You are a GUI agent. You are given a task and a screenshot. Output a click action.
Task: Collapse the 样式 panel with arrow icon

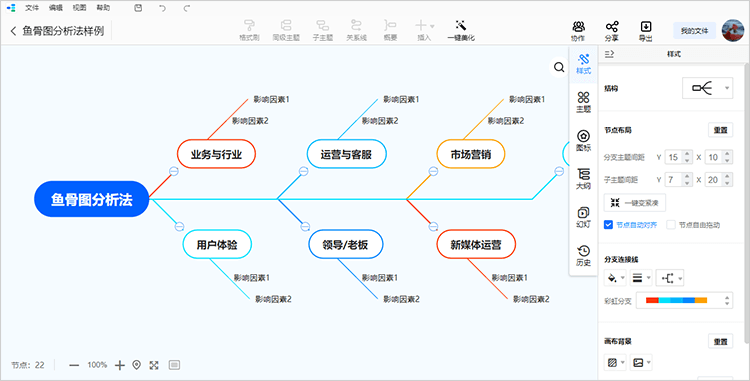click(609, 54)
